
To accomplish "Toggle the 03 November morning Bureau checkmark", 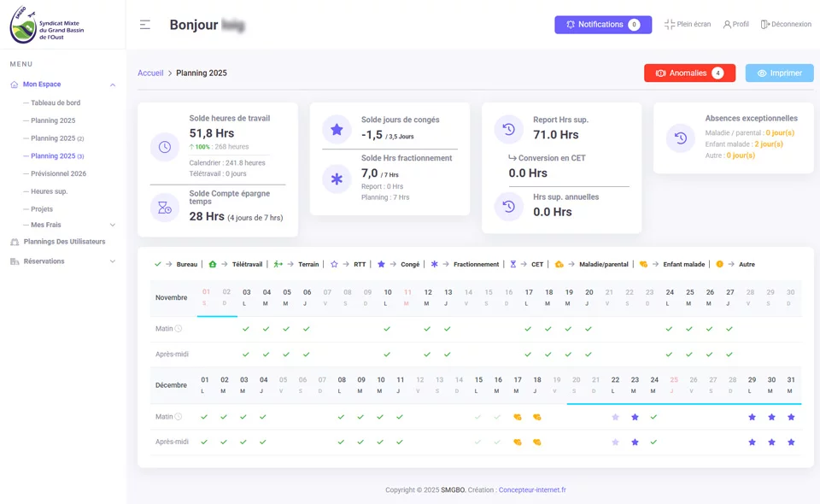I will click(246, 329).
